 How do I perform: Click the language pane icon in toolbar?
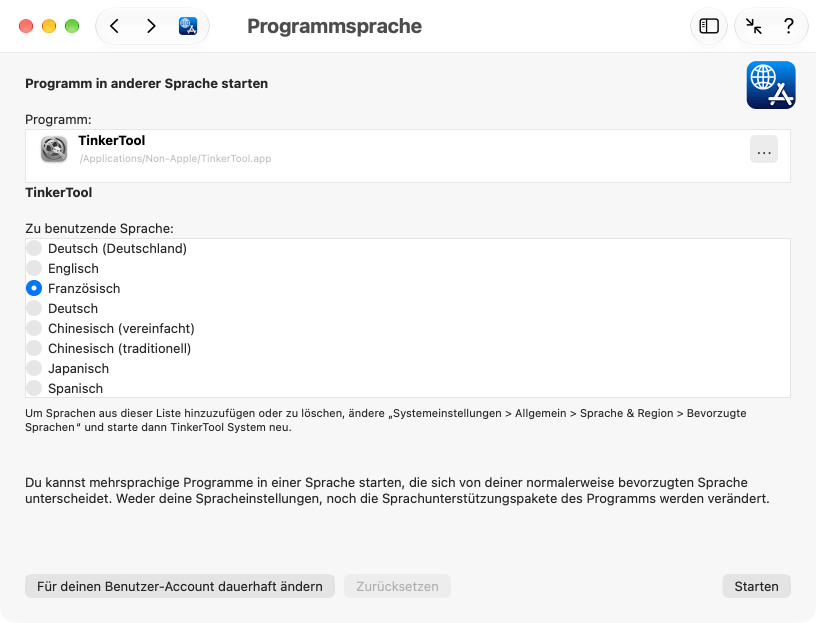point(188,26)
